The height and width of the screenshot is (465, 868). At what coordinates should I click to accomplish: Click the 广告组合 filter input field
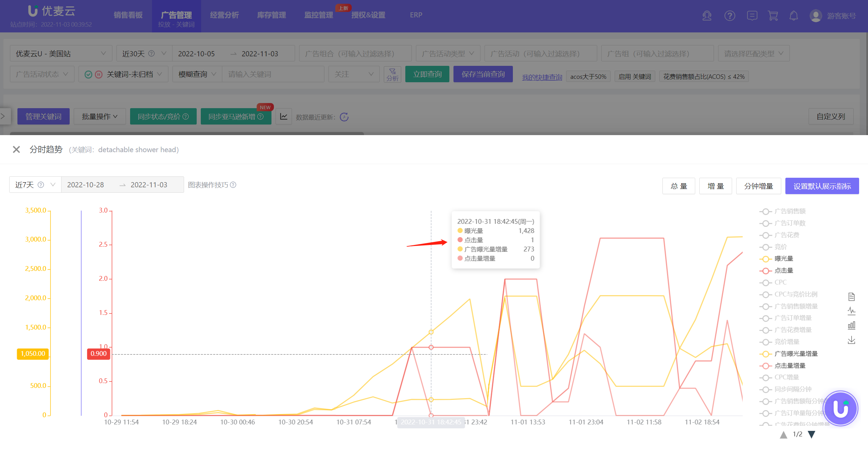355,54
